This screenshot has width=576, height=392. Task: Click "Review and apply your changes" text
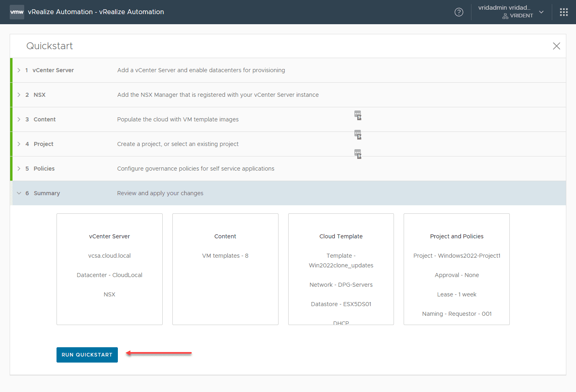point(160,193)
